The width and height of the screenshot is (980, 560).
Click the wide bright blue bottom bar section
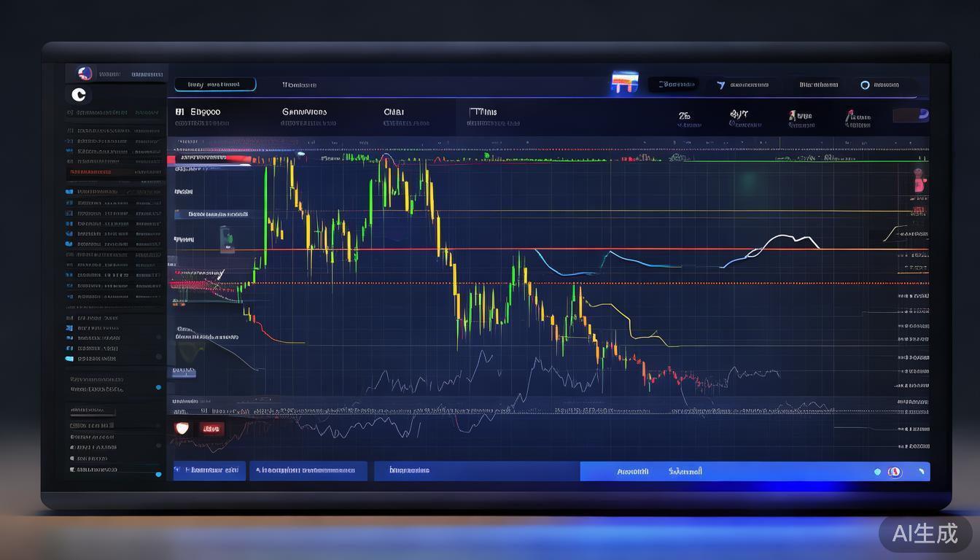point(729,472)
